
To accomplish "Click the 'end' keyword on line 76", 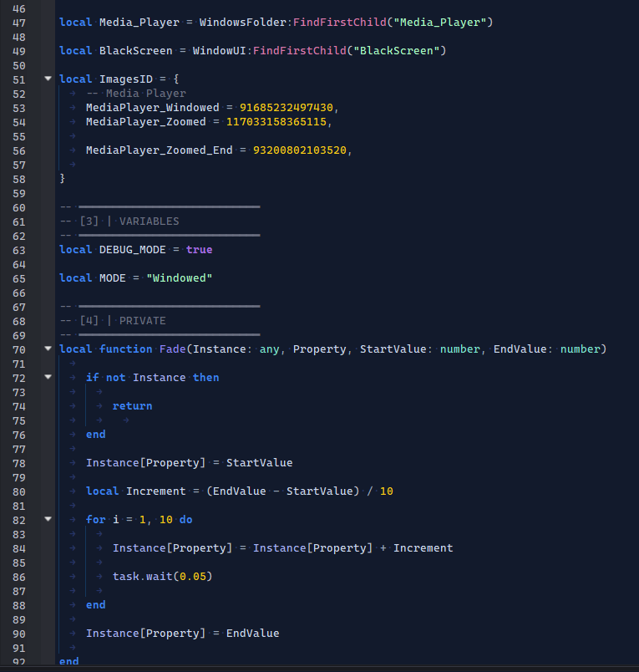I will [x=95, y=434].
